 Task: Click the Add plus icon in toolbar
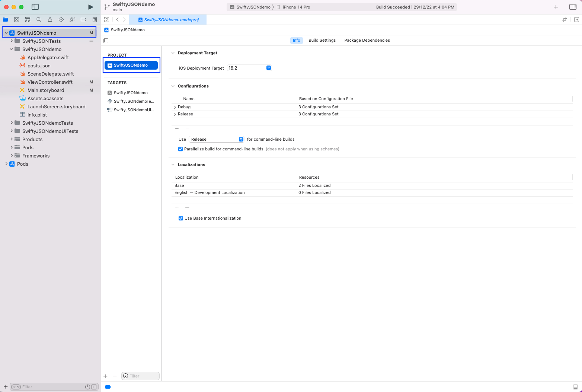[x=556, y=7]
